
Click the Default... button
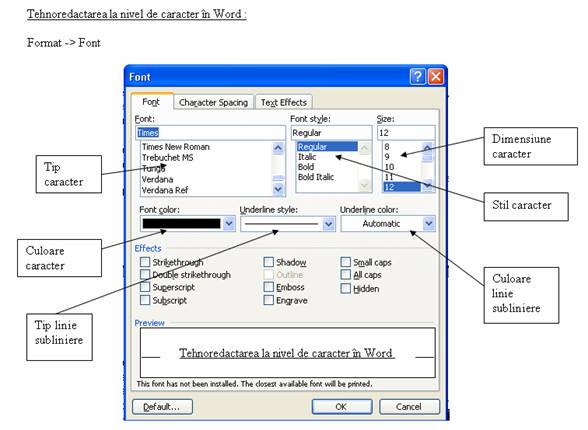pos(162,407)
